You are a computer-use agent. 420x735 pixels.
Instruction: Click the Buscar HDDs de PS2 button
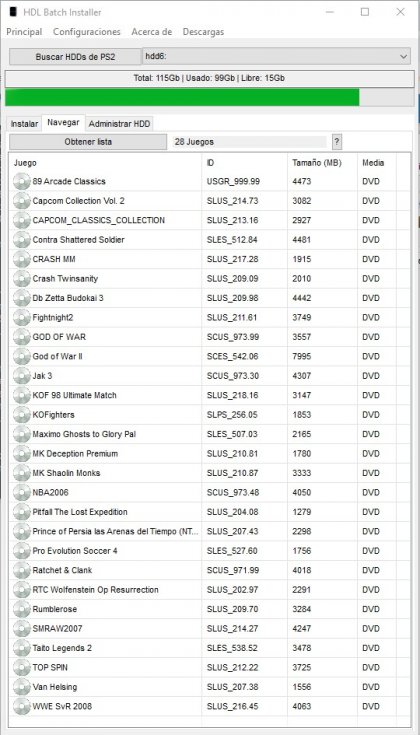(x=75, y=57)
